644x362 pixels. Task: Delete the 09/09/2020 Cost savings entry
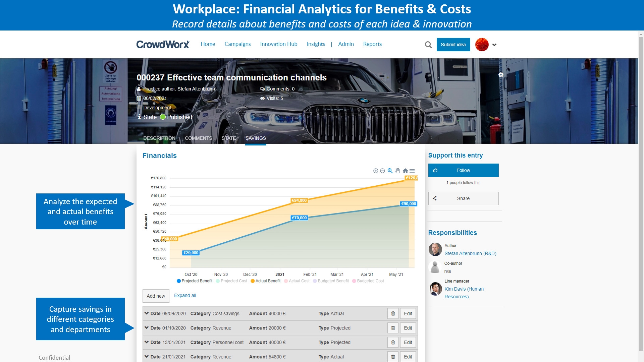point(393,314)
